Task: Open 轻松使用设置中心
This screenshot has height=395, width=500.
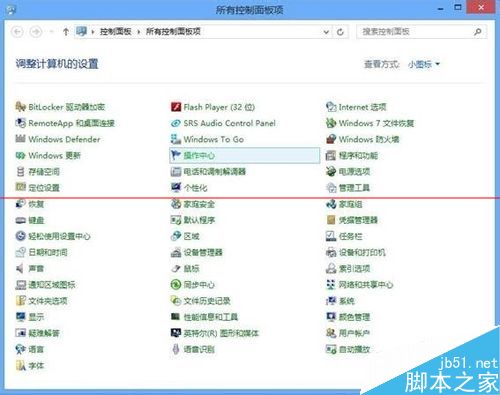Action: click(53, 236)
